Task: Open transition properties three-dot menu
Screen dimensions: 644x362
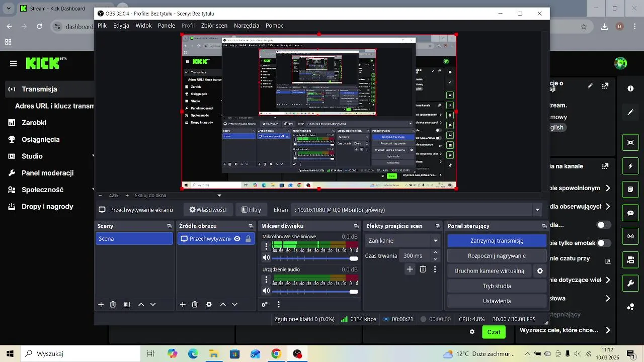Action: [x=435, y=269]
